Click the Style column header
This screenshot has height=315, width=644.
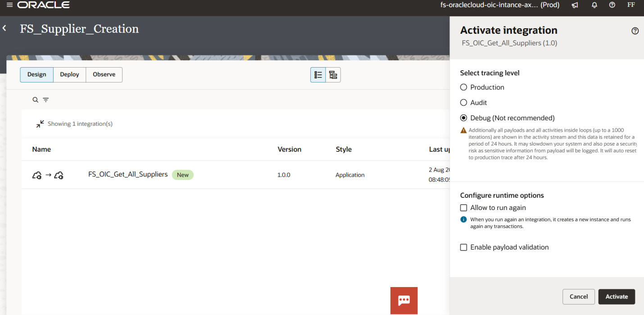coord(344,149)
